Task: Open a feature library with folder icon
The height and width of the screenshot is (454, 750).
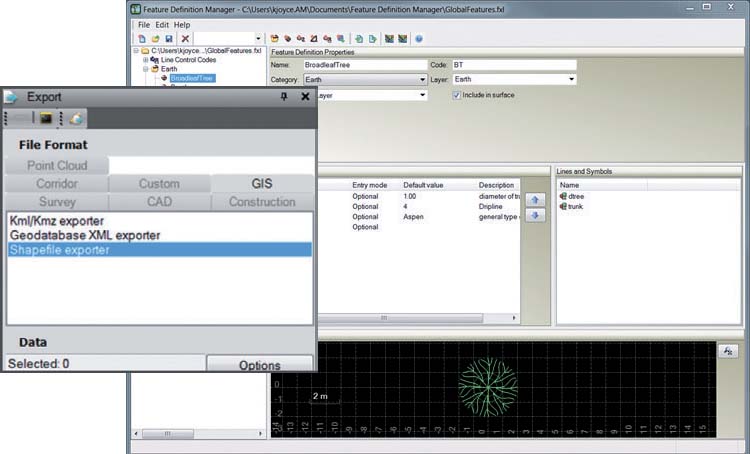Action: 155,39
